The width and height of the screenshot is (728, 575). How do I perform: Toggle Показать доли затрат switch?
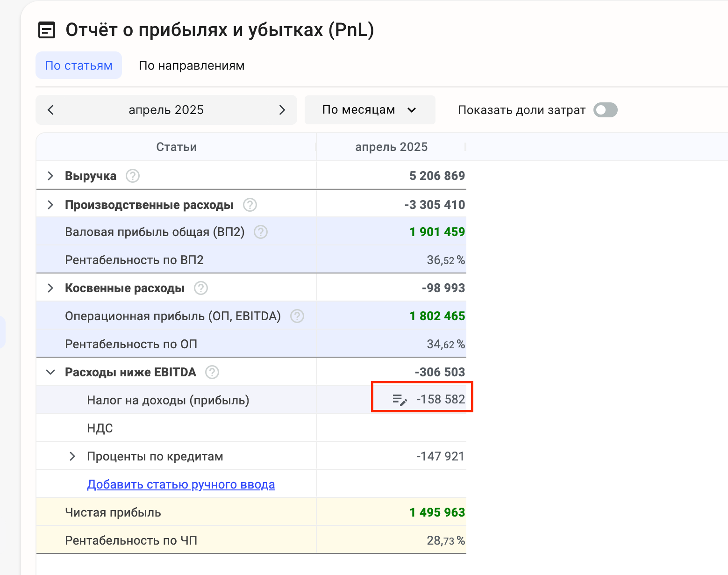[605, 110]
